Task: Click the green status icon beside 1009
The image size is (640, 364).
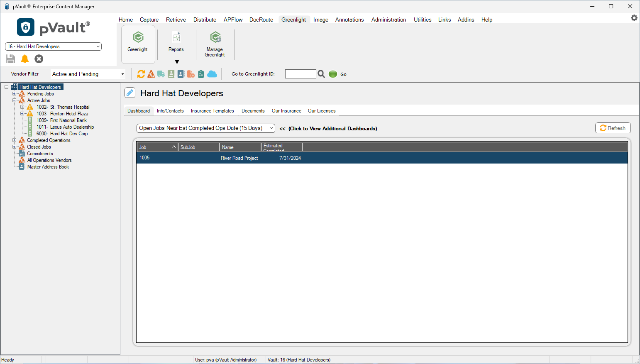Action: pos(30,120)
